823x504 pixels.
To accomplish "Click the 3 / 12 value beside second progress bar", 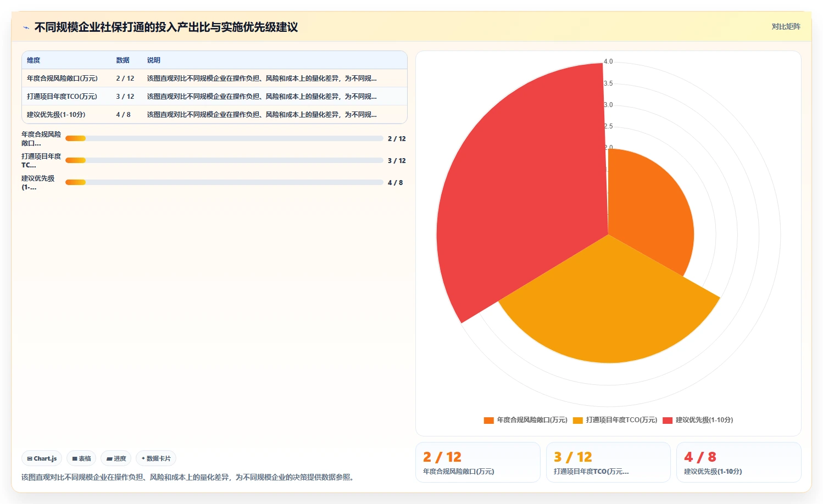I will pos(397,161).
